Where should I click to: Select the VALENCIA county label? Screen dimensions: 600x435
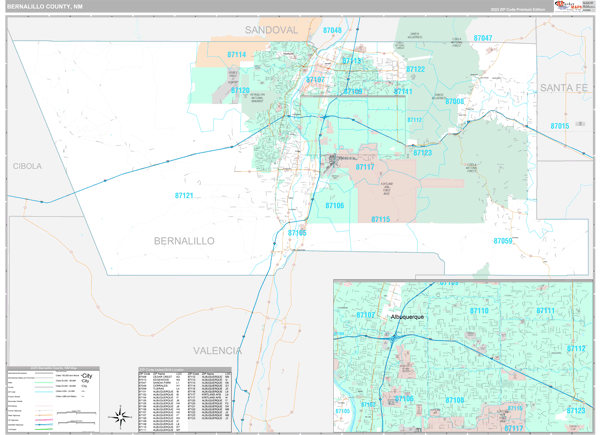pos(218,351)
